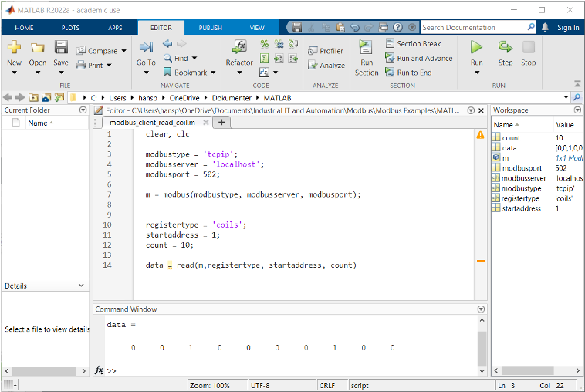The width and height of the screenshot is (585, 392).
Task: Open the Current Folder panel actions menu
Action: pyautogui.click(x=83, y=110)
